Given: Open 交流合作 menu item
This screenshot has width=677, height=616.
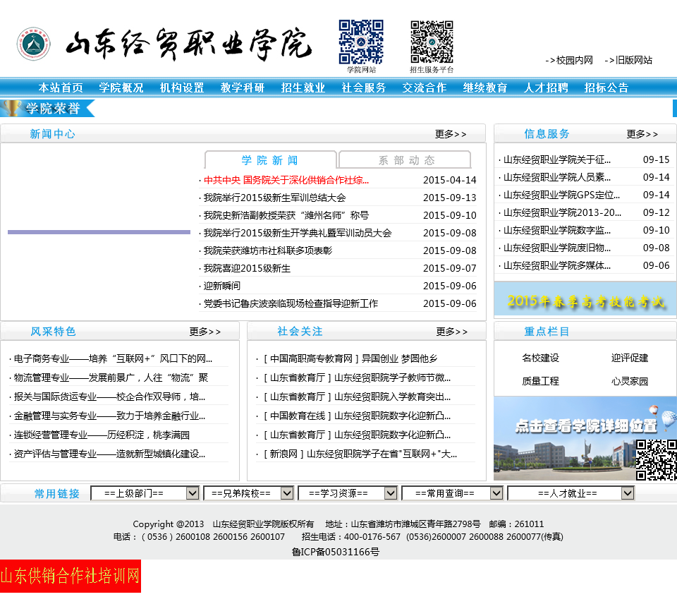Looking at the screenshot, I should [425, 87].
